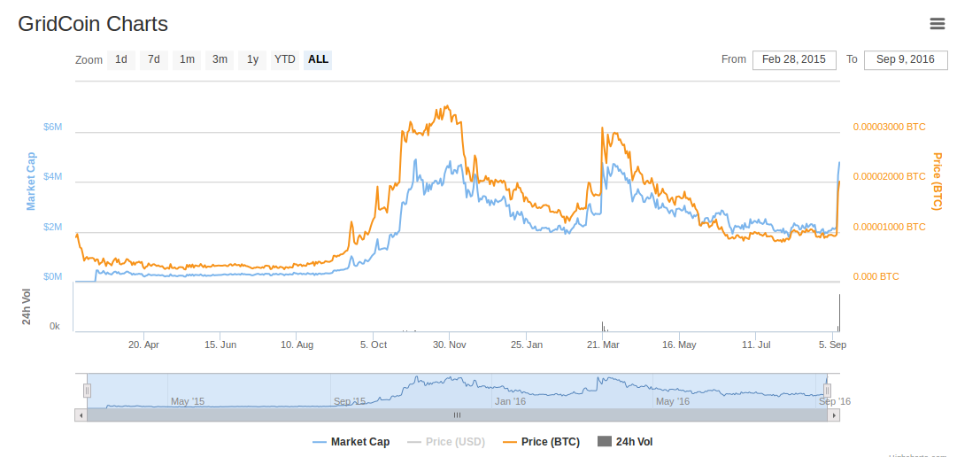Image resolution: width=980 pixels, height=457 pixels.
Task: Set zoom range to 1d
Action: [x=121, y=60]
